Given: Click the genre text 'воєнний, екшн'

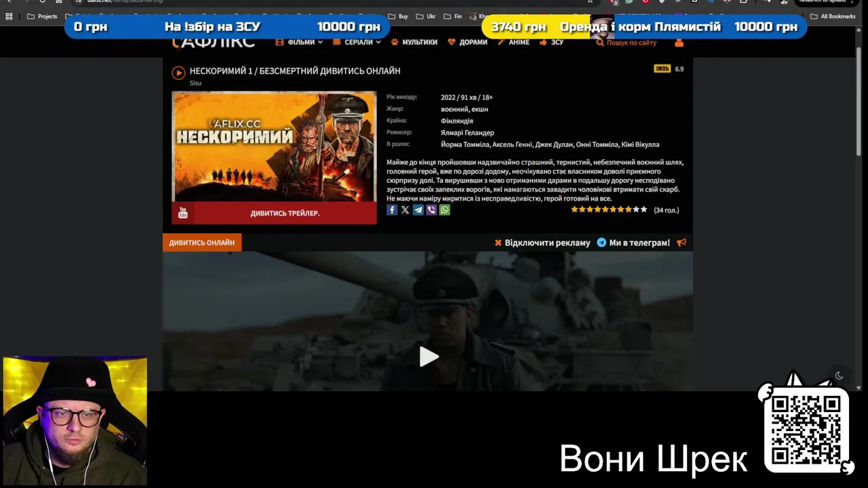Looking at the screenshot, I should [x=465, y=109].
